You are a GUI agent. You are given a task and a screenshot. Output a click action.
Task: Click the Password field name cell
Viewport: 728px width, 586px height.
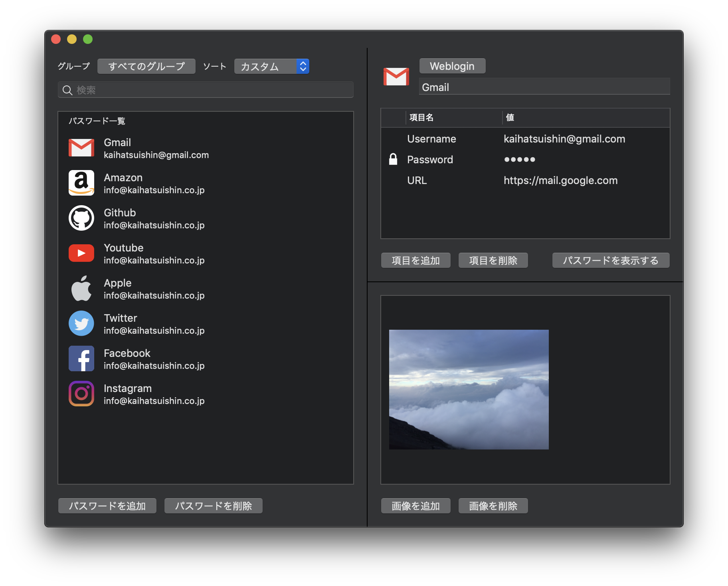(x=430, y=160)
